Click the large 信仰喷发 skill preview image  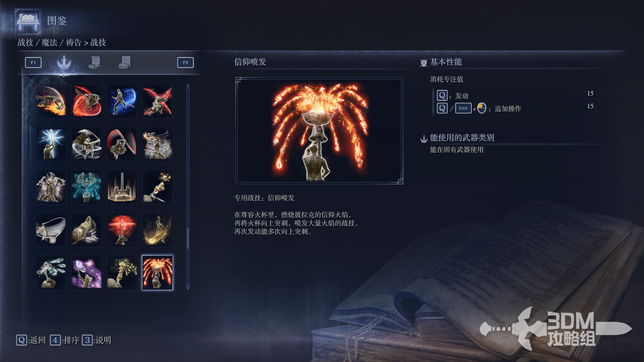319,131
